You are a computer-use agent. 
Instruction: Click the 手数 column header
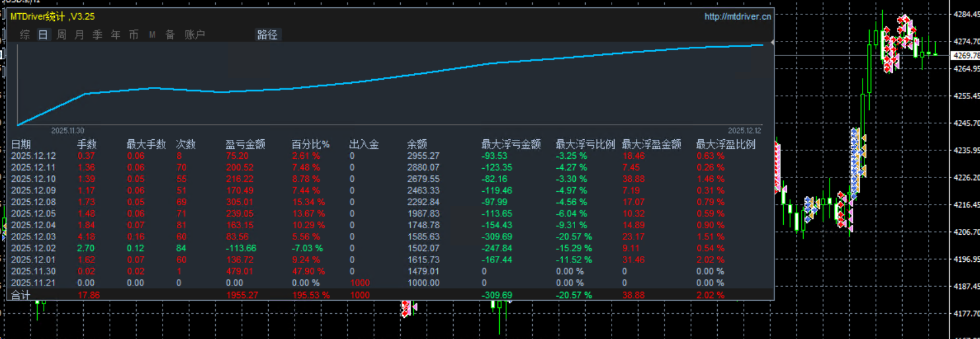tap(87, 144)
